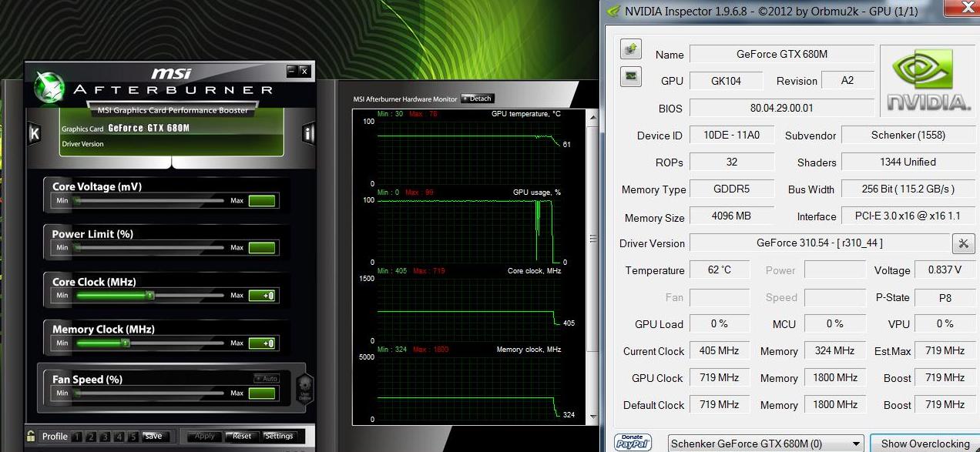Show Overclocking panel in NVIDIA Inspector
Viewport: 980px width, 452px height.
click(x=925, y=444)
